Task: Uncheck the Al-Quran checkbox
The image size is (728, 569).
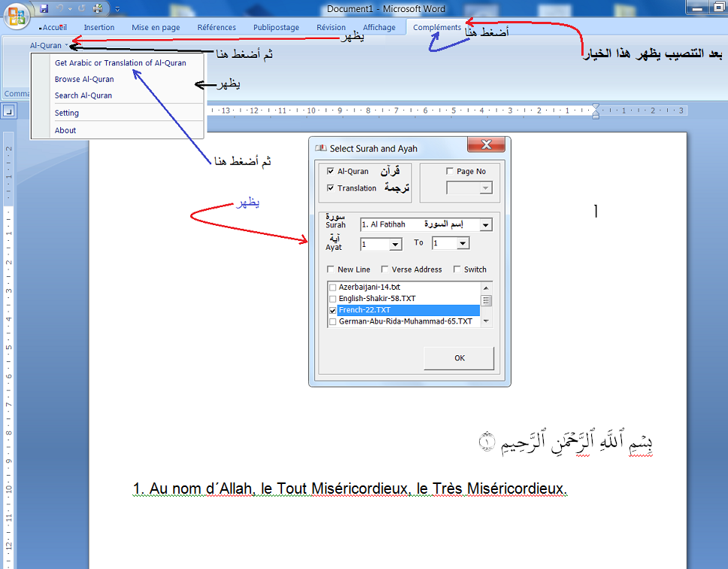Action: coord(331,171)
